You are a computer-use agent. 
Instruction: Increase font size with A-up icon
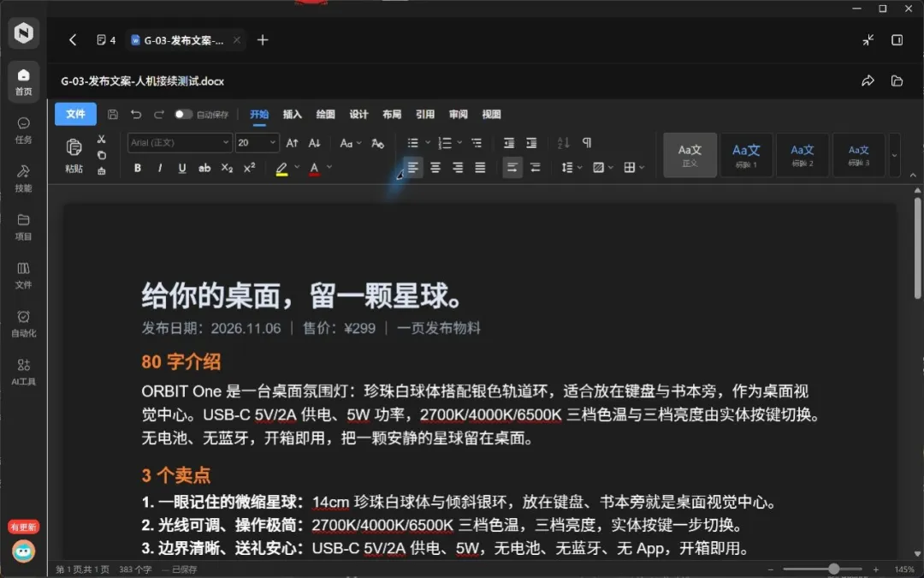(x=293, y=143)
